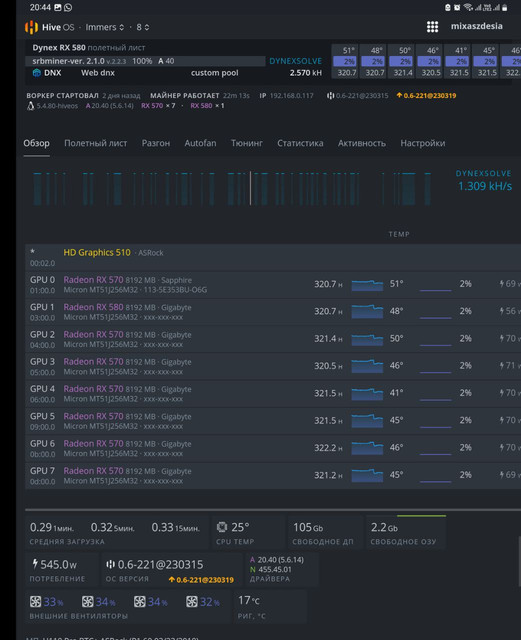
Task: Click the Hive version icon near 0.6-221@230315 top
Action: (x=330, y=96)
